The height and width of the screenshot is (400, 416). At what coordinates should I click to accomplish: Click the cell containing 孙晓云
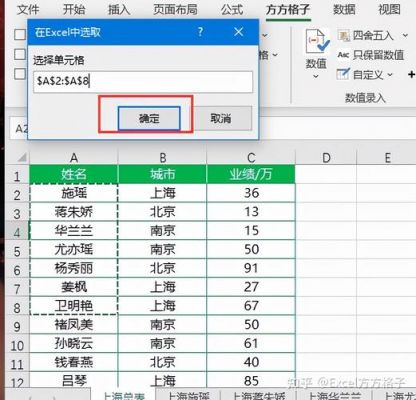[x=74, y=343]
